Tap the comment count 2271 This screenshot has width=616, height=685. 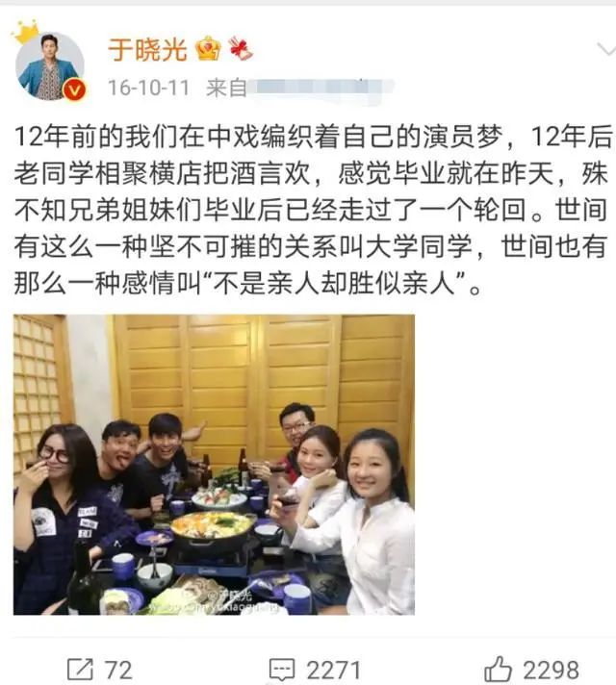[x=334, y=670]
